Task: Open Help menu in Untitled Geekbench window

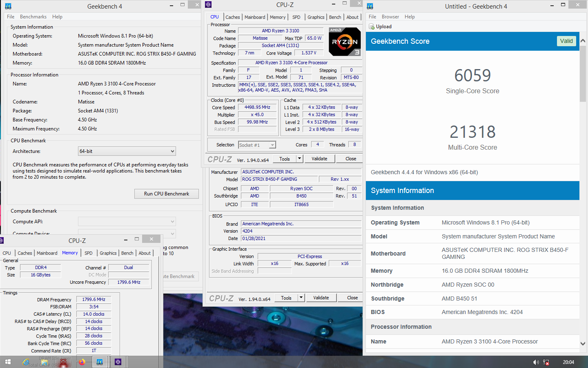Action: pyautogui.click(x=410, y=17)
